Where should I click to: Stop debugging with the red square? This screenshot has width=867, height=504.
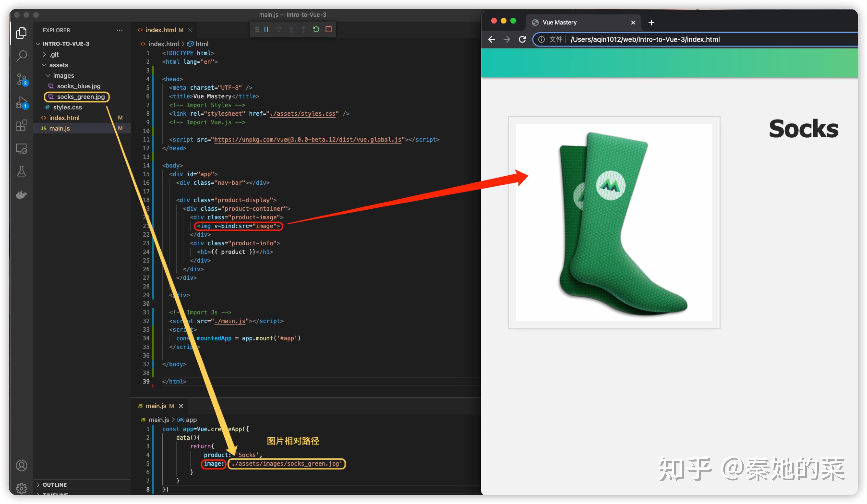pos(328,29)
